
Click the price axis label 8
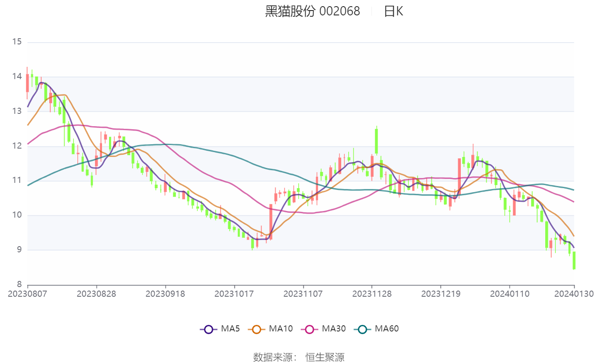coord(19,284)
